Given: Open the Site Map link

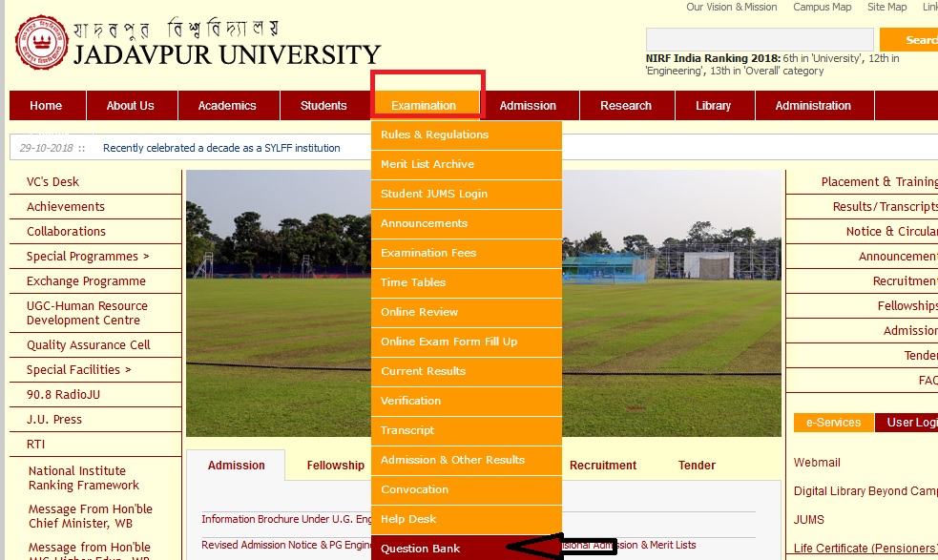Looking at the screenshot, I should pyautogui.click(x=887, y=8).
